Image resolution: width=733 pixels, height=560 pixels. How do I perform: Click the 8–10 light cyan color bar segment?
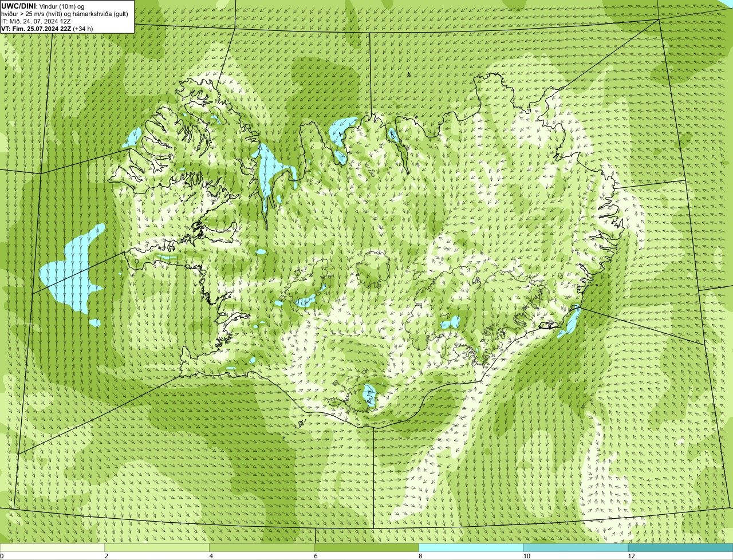click(x=471, y=547)
